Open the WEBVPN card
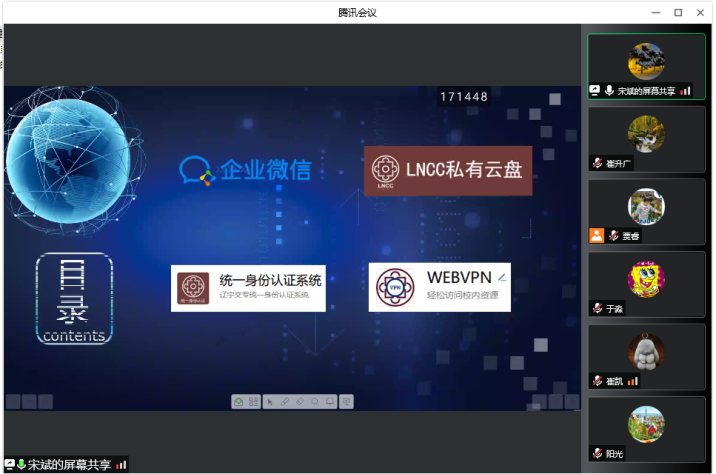 pyautogui.click(x=440, y=287)
